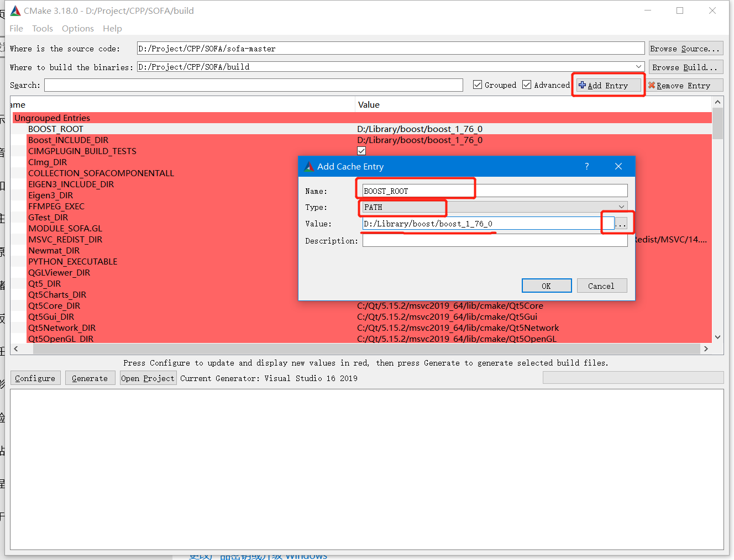The image size is (734, 560).
Task: Click the vertical scrollbar down arrow
Action: (718, 337)
